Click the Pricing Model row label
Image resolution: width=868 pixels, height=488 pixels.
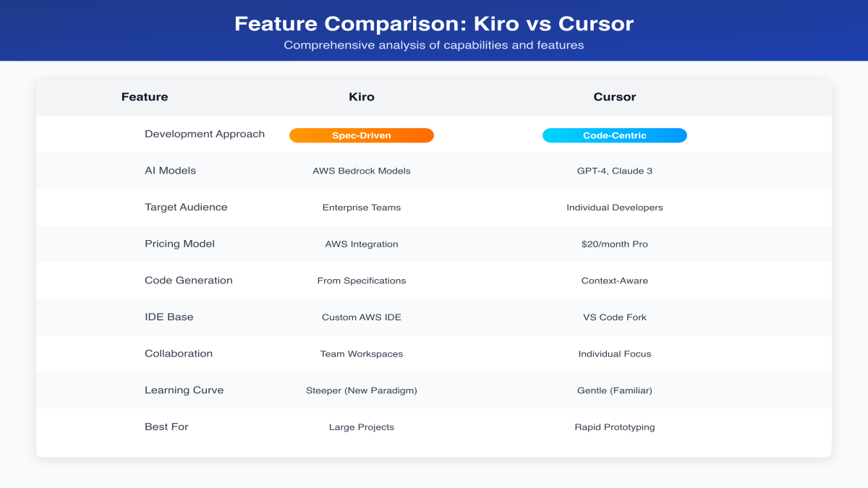coord(179,244)
